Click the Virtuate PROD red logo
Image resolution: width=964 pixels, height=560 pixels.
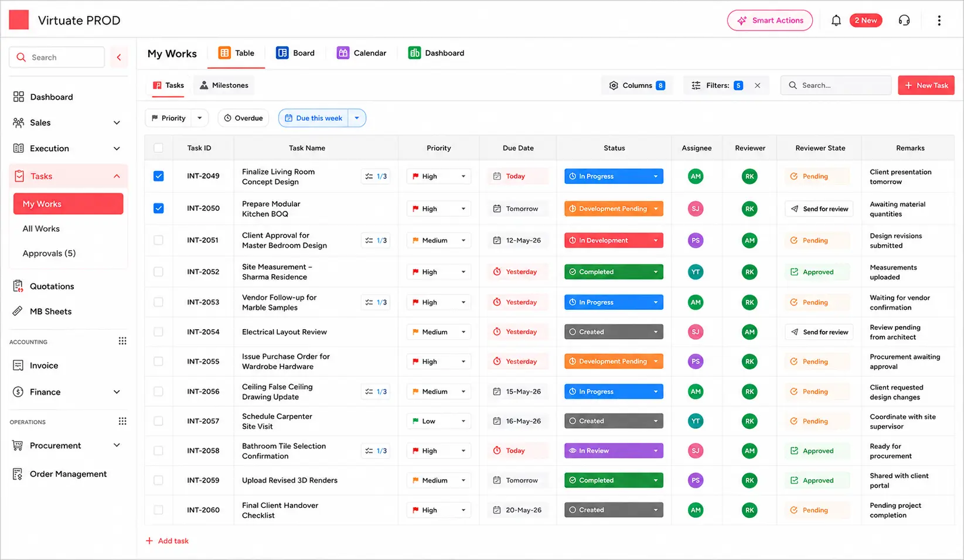[19, 20]
